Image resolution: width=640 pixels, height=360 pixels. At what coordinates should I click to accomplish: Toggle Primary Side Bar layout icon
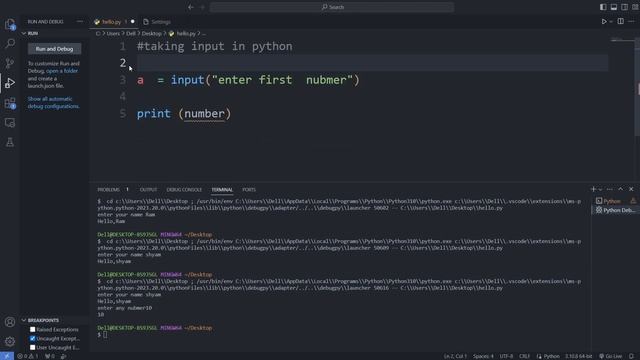click(x=603, y=7)
